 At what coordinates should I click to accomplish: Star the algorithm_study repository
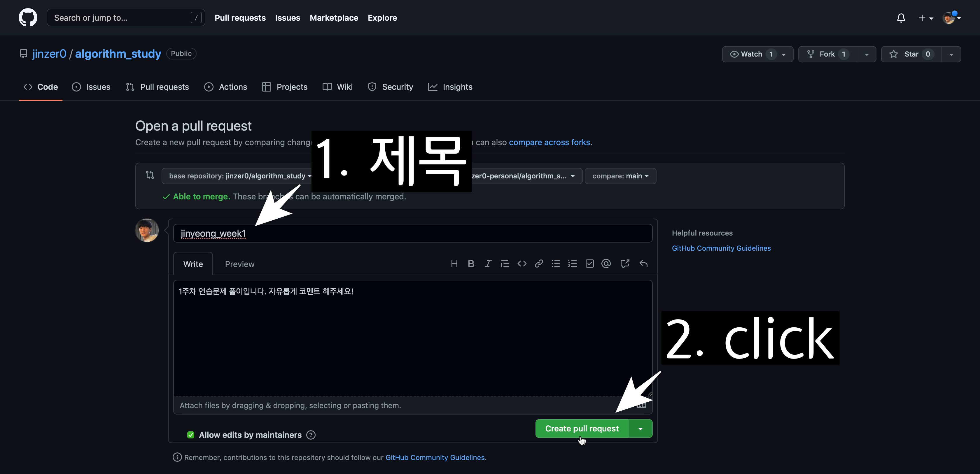pyautogui.click(x=911, y=54)
